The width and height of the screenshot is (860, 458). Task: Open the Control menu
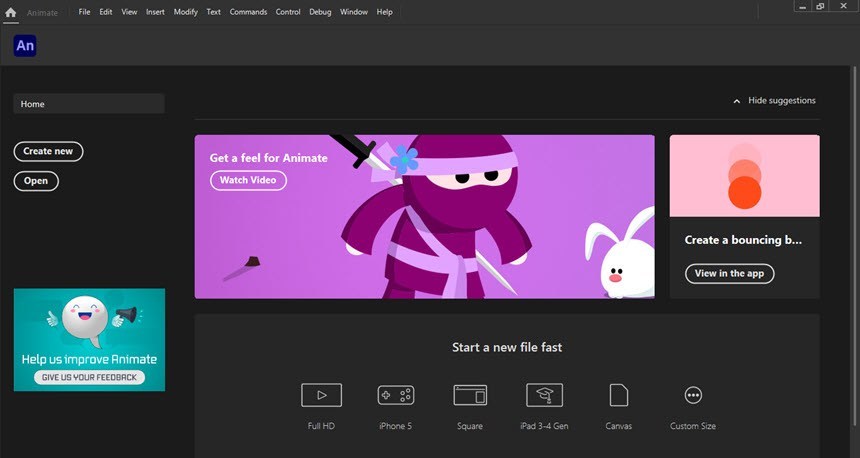pyautogui.click(x=288, y=12)
